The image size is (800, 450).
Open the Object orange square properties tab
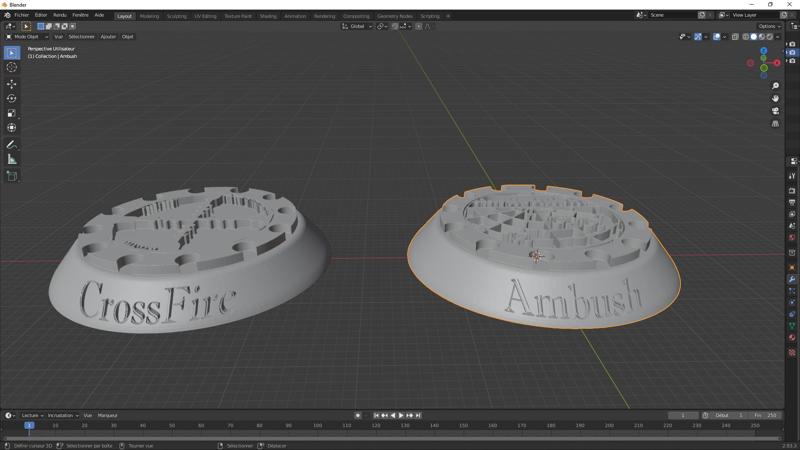point(792,267)
